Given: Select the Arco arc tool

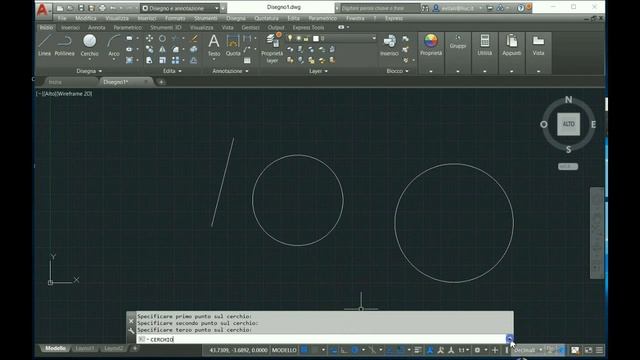Looking at the screenshot, I should pyautogui.click(x=114, y=45).
